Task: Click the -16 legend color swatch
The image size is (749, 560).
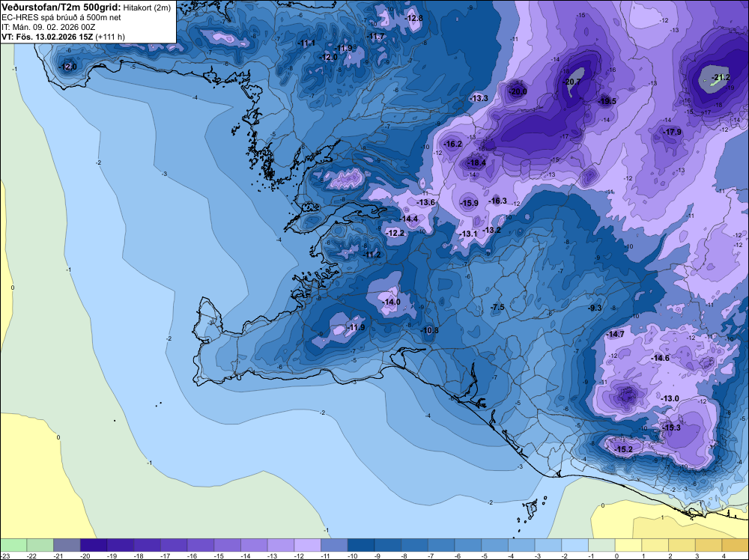Action: (201, 545)
